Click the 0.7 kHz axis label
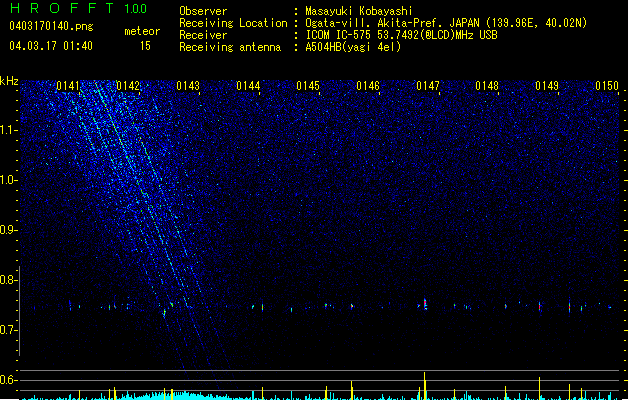The height and width of the screenshot is (400, 629). [x=8, y=330]
